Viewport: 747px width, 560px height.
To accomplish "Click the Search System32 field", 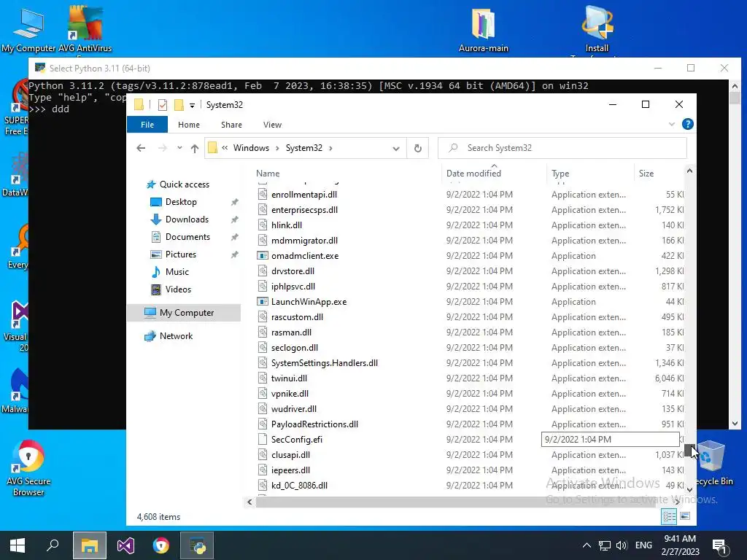I will pos(562,148).
